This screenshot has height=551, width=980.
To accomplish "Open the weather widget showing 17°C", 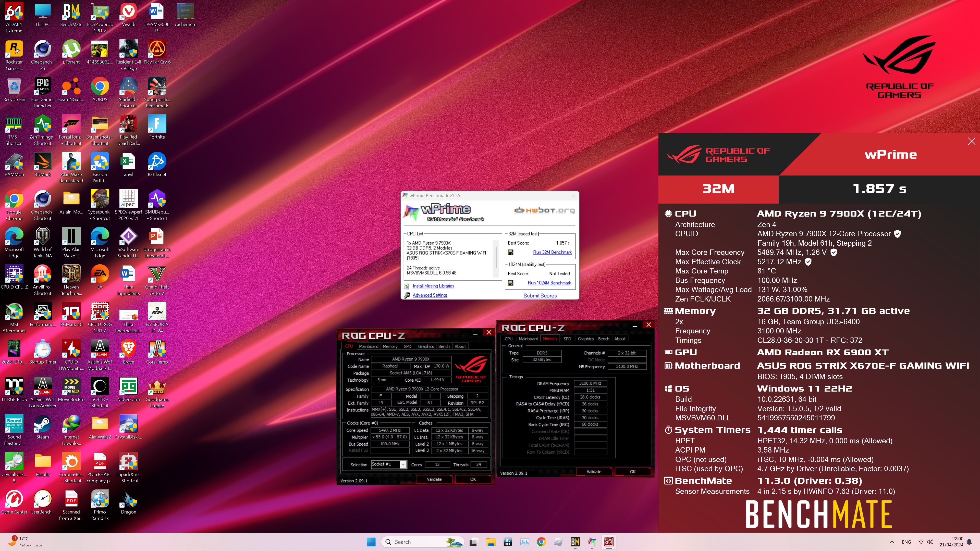I will (x=25, y=542).
